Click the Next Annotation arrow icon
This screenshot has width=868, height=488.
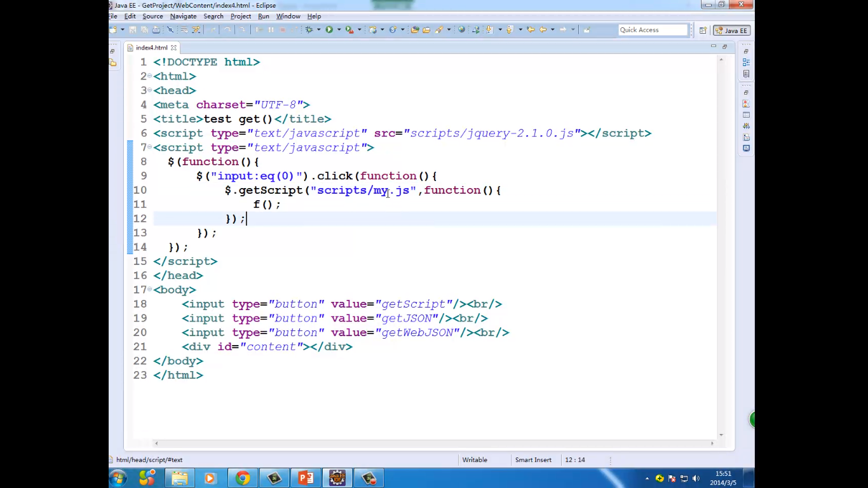pyautogui.click(x=489, y=30)
